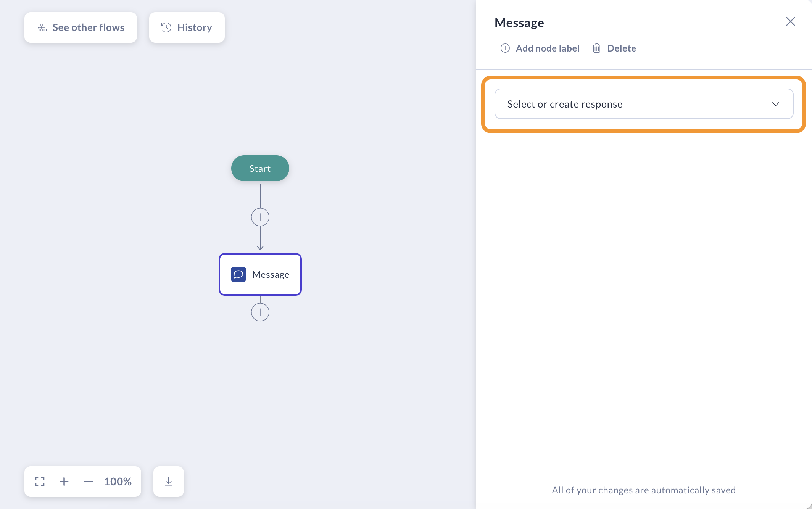This screenshot has height=509, width=812.
Task: Open the History button
Action: click(x=187, y=27)
